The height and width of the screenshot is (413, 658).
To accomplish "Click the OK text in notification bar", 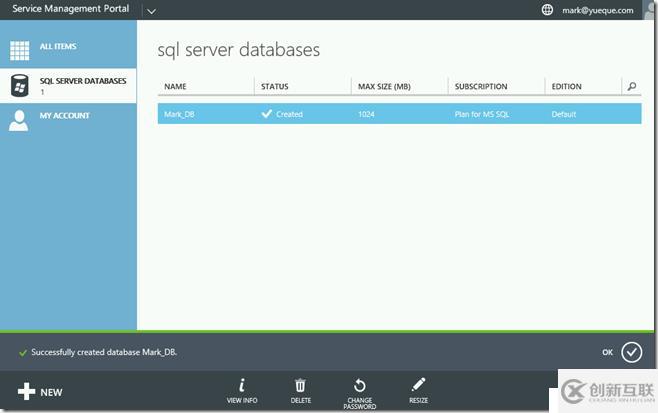I will point(607,353).
